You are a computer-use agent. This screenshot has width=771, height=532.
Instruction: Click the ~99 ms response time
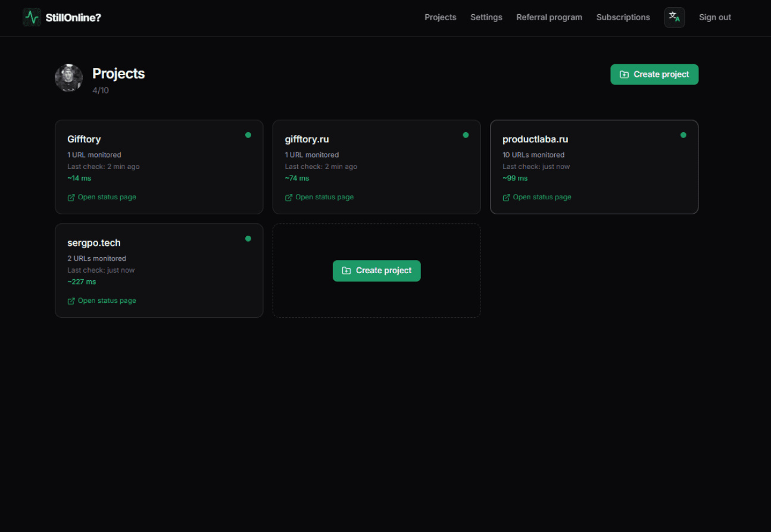[515, 178]
